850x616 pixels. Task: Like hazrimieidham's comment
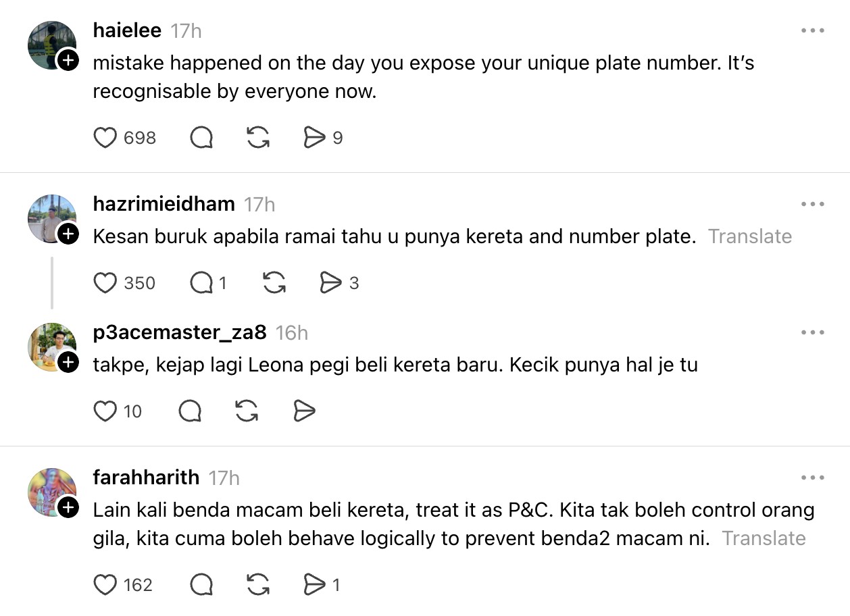click(x=105, y=283)
